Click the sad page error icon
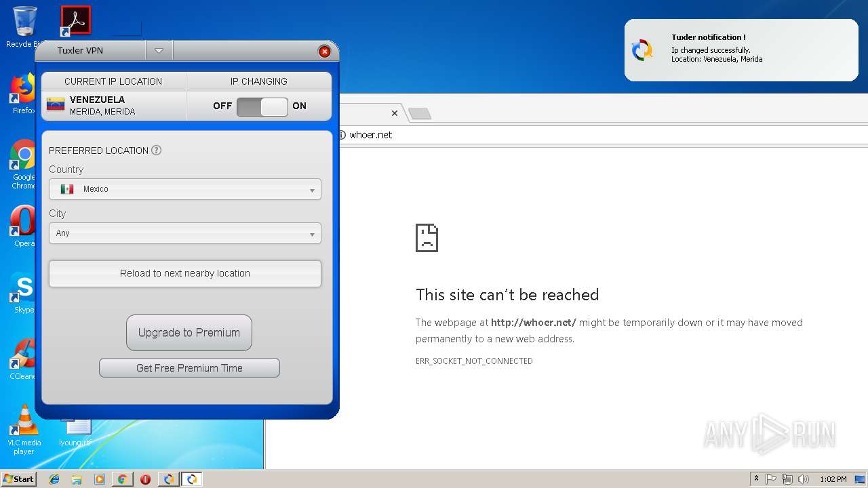This screenshot has width=868, height=488. coord(427,238)
